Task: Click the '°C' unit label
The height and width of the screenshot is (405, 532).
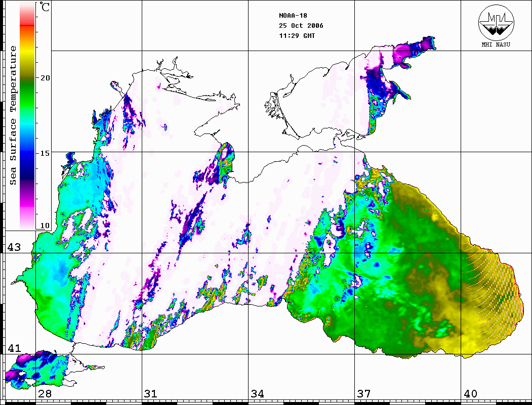Action: pos(45,7)
